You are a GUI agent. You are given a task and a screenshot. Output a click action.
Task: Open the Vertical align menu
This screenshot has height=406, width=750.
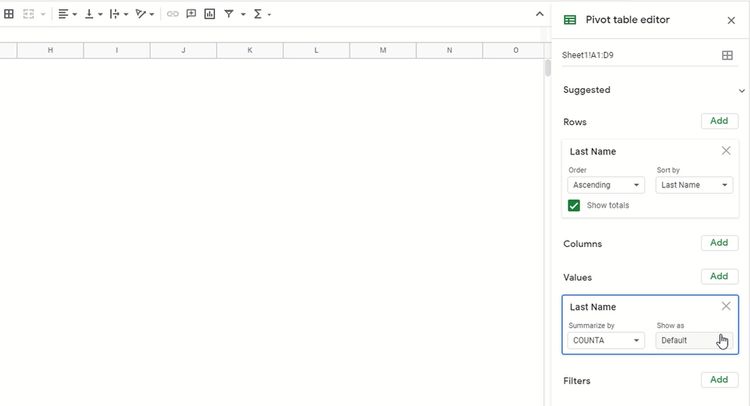[x=93, y=14]
